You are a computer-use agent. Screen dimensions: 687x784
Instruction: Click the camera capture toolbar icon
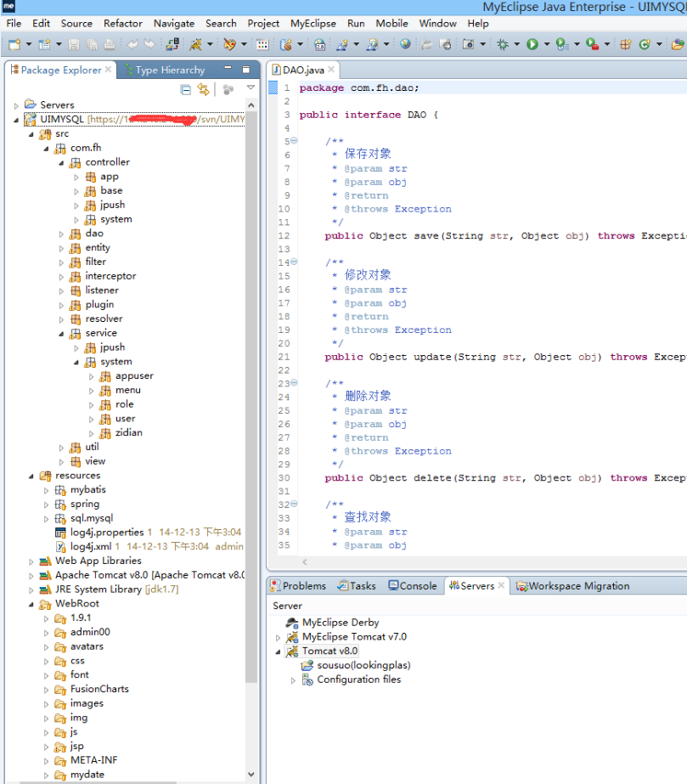click(x=468, y=44)
